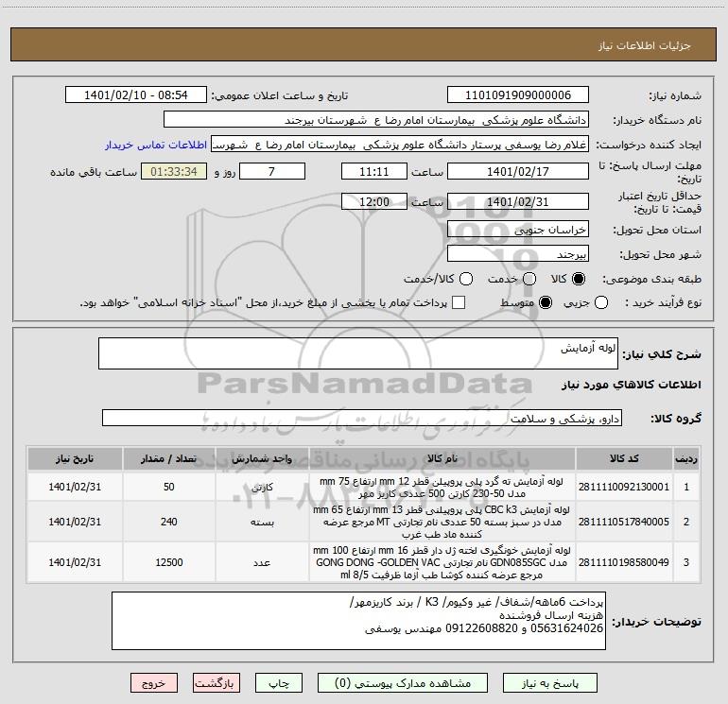Choose the جزیی purchase type radio
728x704 pixels.
point(601,303)
